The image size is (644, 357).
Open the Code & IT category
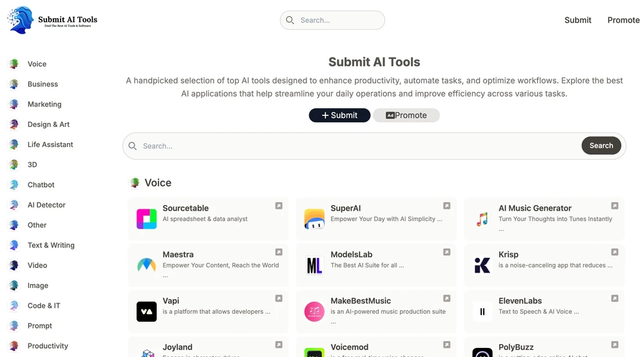(44, 305)
